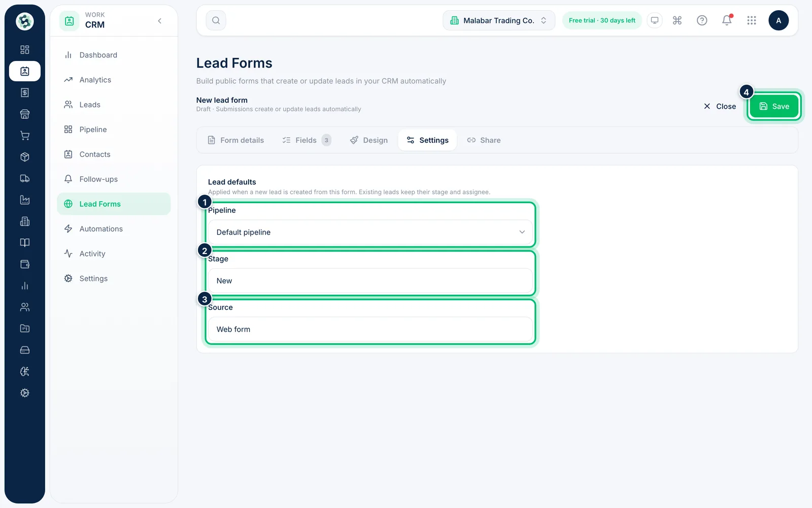The width and height of the screenshot is (812, 508).
Task: Open the grid dashboard icon in the dark rail
Action: [x=24, y=50]
